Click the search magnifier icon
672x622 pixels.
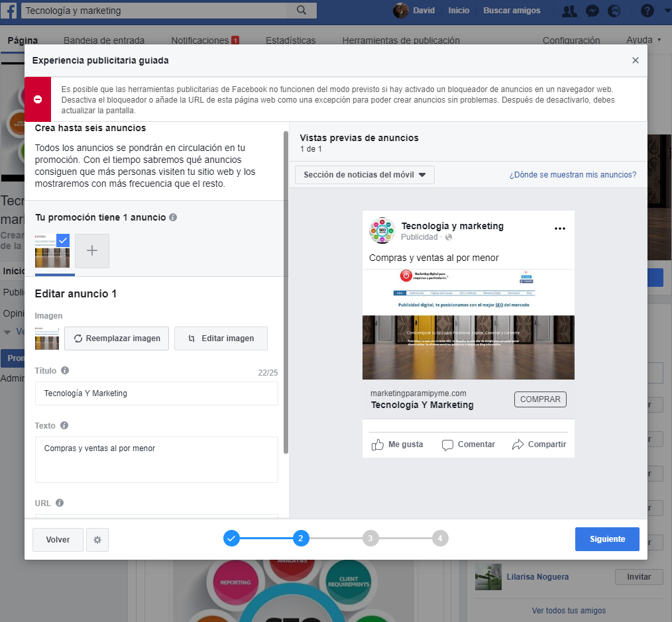[x=302, y=11]
